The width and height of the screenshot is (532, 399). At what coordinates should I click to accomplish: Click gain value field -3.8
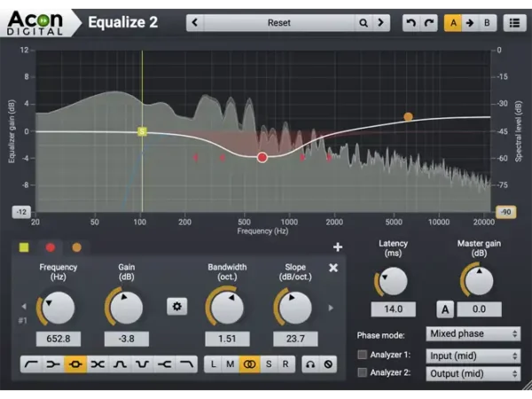coord(126,339)
